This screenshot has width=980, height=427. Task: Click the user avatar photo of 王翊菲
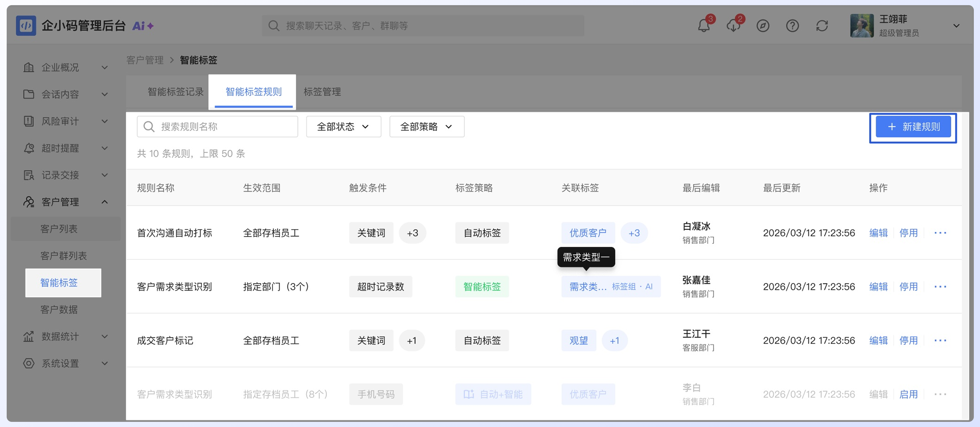point(862,25)
